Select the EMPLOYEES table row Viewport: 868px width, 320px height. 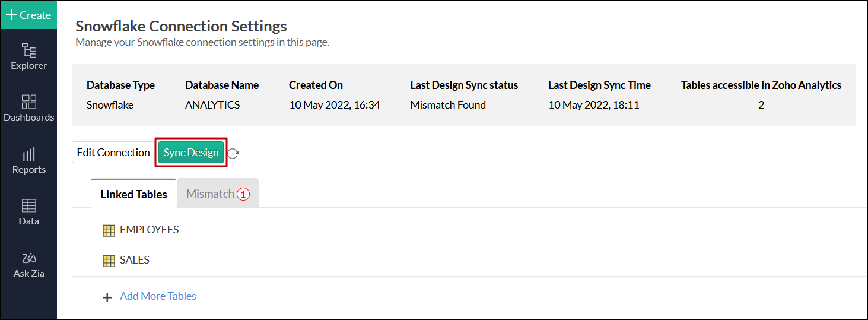(x=467, y=230)
